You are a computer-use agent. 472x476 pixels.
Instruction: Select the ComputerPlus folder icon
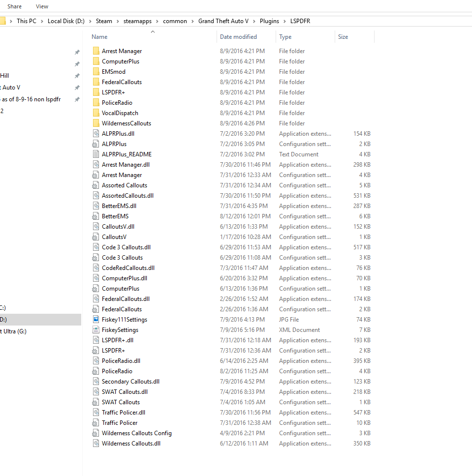click(x=96, y=61)
